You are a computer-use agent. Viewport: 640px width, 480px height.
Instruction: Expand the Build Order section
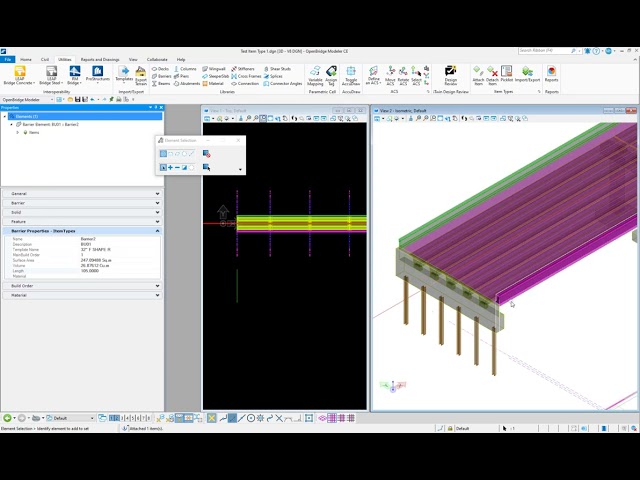[x=82, y=286]
